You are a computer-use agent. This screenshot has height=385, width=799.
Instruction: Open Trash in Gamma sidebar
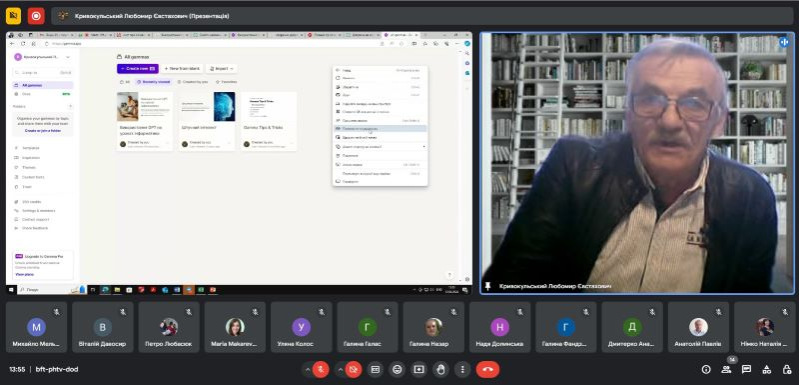point(26,186)
